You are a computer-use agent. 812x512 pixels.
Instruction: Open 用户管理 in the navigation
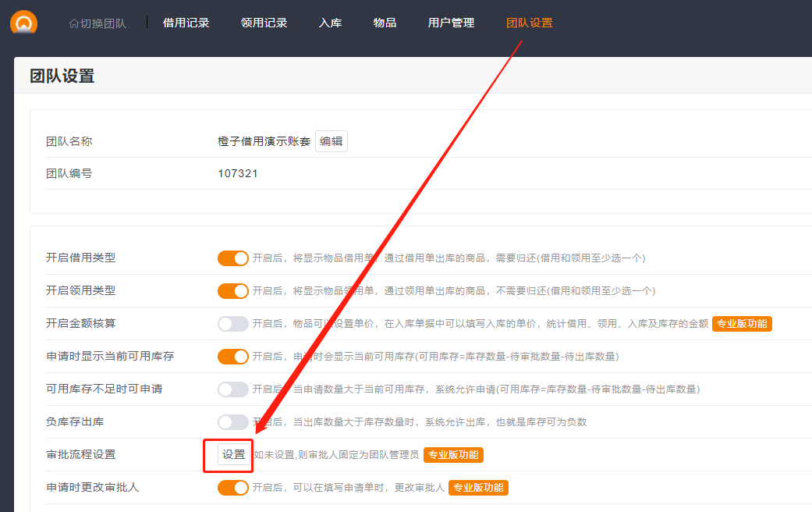(451, 23)
